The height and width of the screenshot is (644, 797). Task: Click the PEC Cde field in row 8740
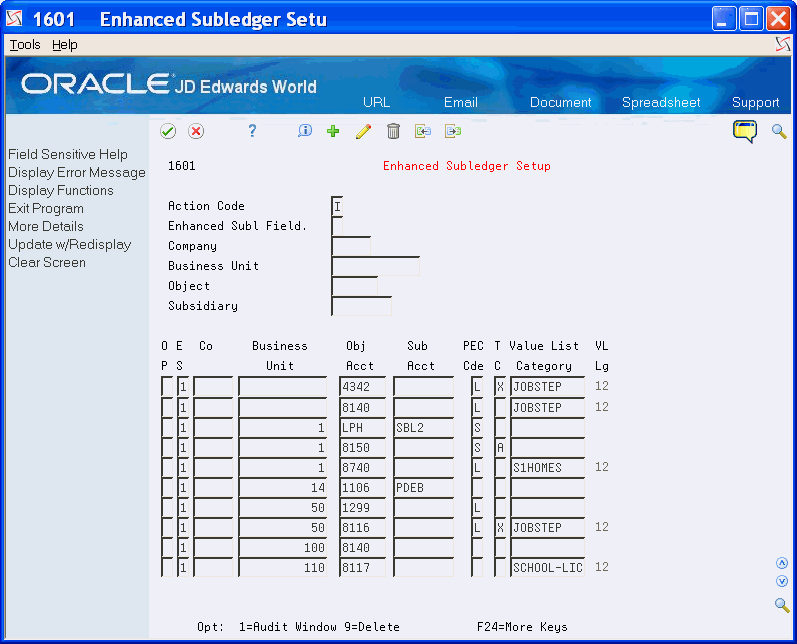click(477, 468)
